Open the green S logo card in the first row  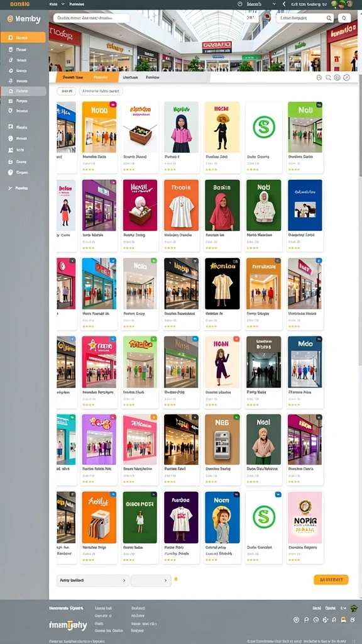click(263, 137)
